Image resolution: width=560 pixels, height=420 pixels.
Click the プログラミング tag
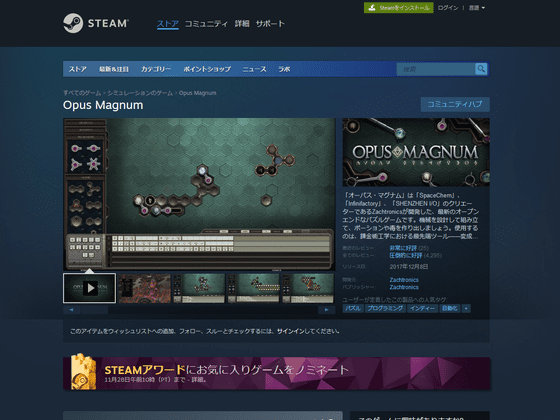tap(385, 308)
